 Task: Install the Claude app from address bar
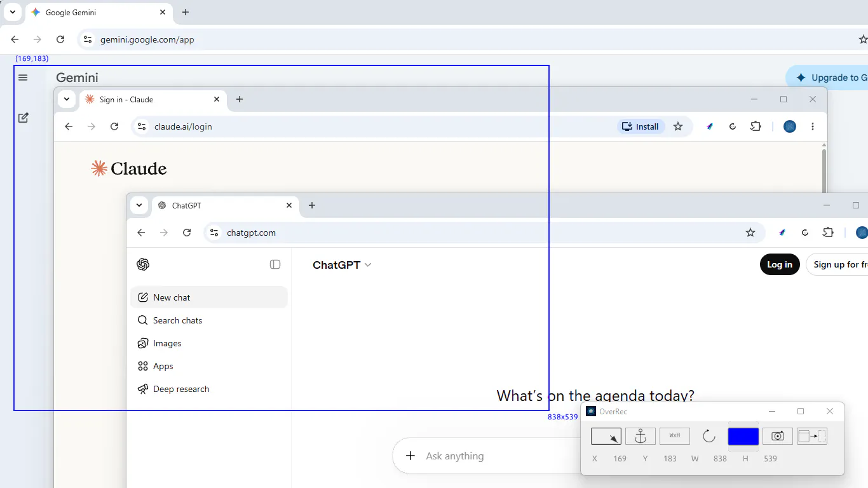point(641,126)
